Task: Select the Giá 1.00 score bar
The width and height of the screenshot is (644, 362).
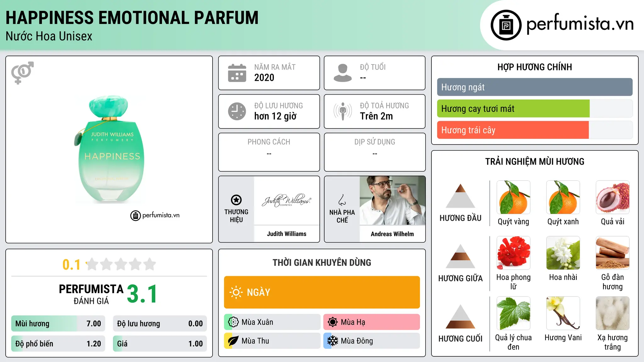Action: pos(160,343)
